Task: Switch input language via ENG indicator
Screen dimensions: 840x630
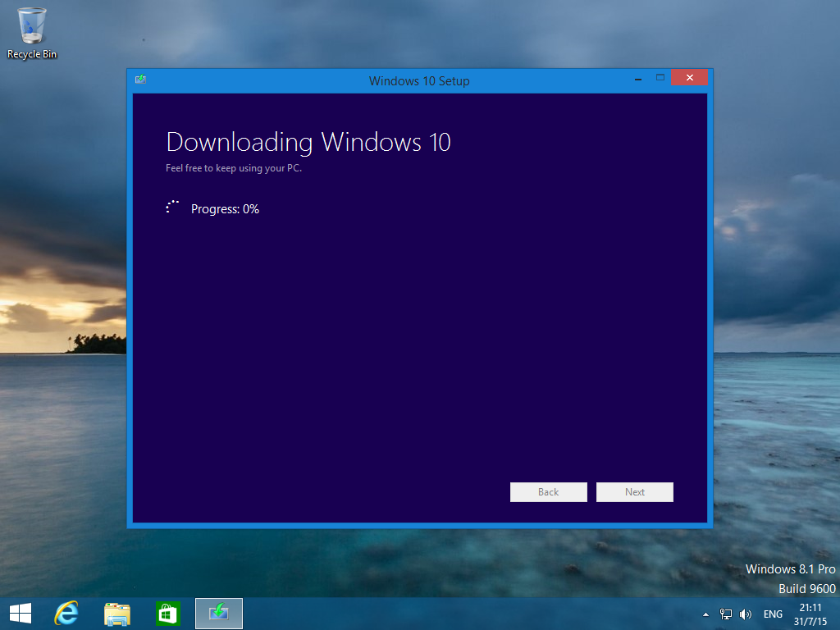Action: point(773,614)
